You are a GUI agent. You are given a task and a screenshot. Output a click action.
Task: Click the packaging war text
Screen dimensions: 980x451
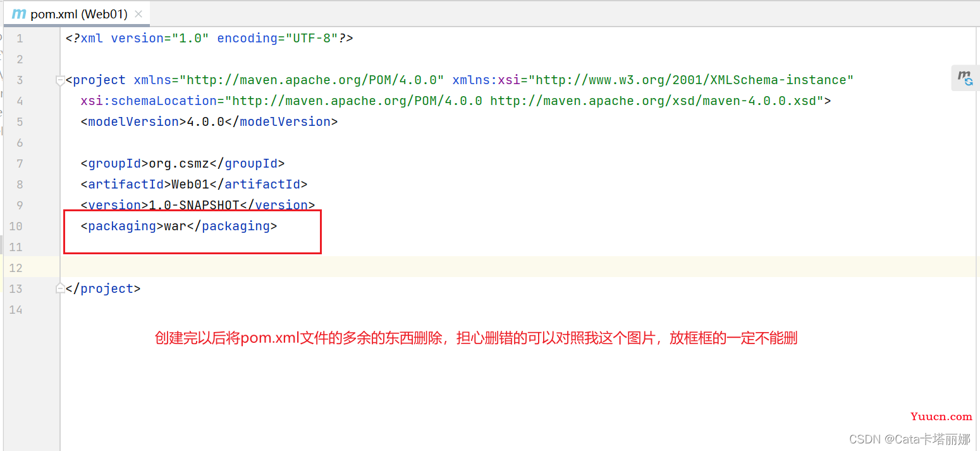pyautogui.click(x=179, y=226)
